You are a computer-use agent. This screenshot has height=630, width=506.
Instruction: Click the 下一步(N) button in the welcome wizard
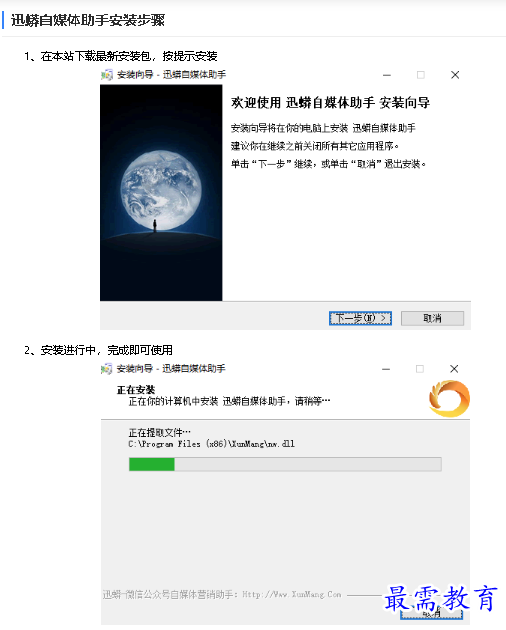(x=360, y=318)
